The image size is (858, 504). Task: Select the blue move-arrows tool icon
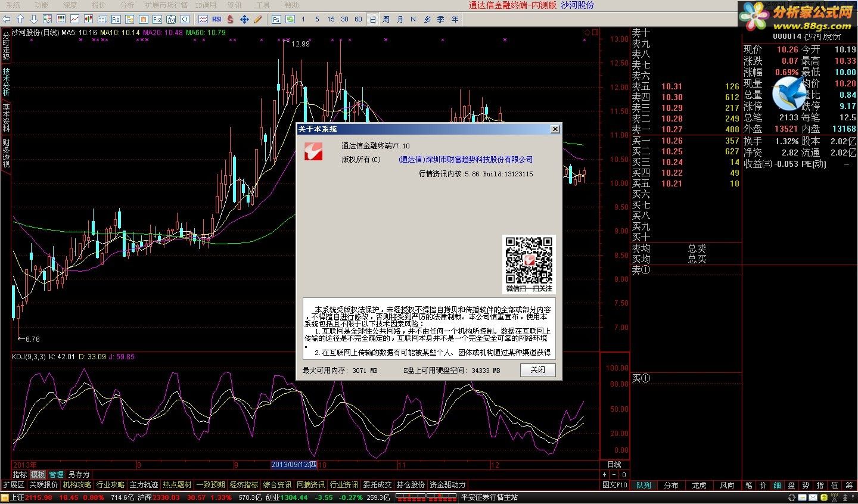click(x=244, y=19)
